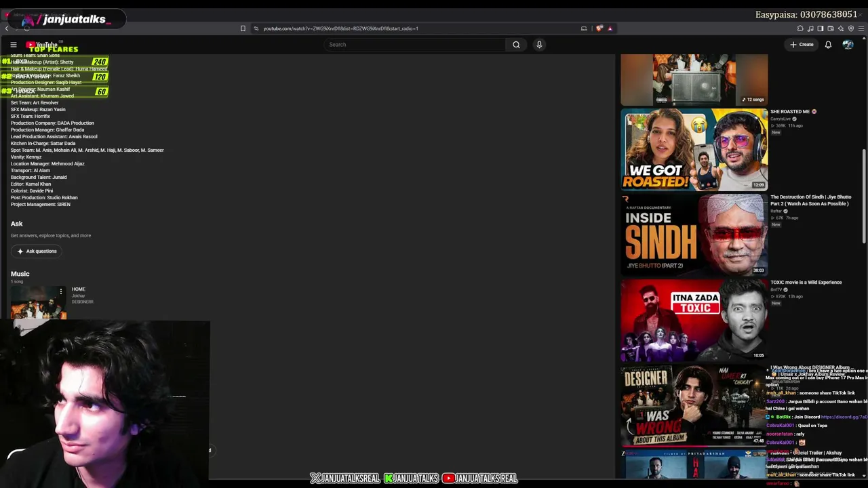Open the 12 songs playlist thumbnail
868x488 pixels.
coord(694,80)
